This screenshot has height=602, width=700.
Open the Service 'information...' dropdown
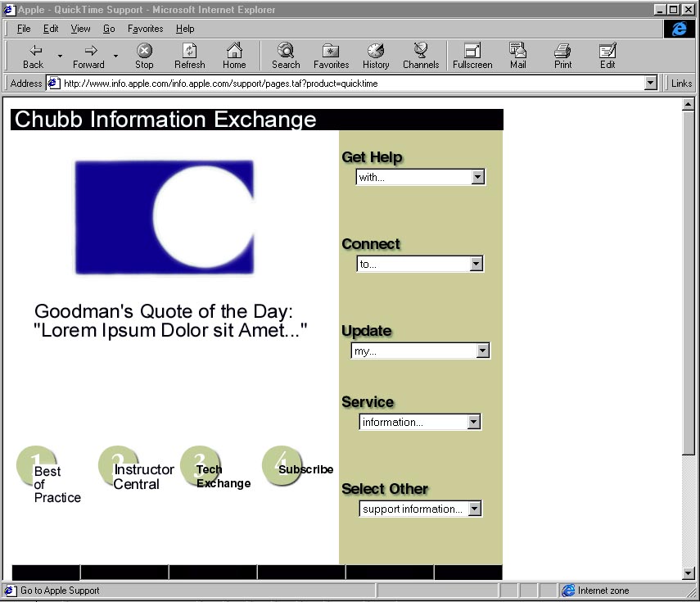pyautogui.click(x=473, y=422)
